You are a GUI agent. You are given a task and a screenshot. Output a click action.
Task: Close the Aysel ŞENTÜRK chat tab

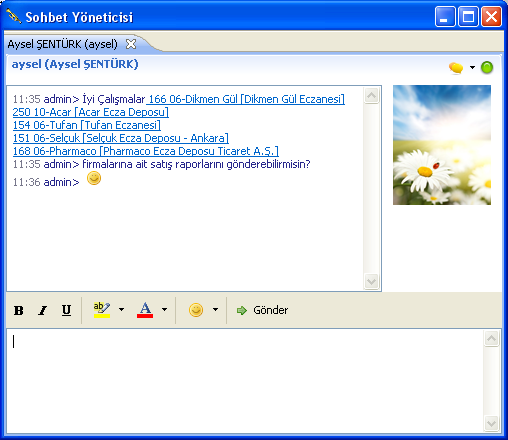click(131, 44)
